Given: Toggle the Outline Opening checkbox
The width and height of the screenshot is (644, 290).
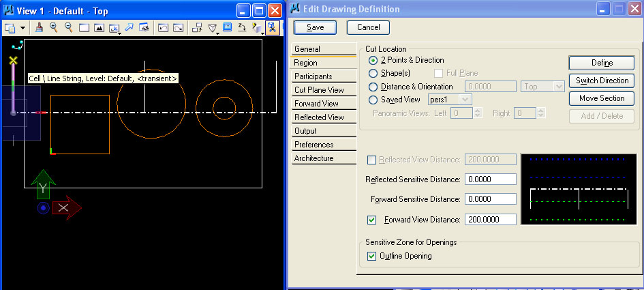Looking at the screenshot, I should 371,256.
